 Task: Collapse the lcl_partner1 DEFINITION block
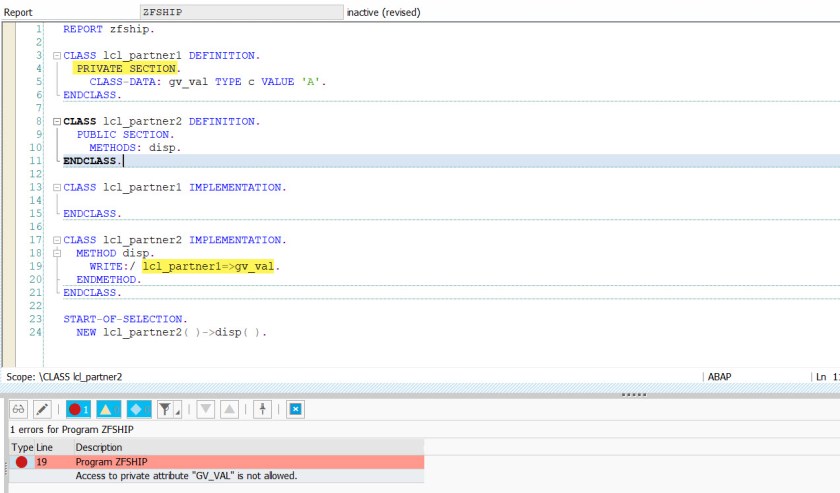(x=56, y=56)
